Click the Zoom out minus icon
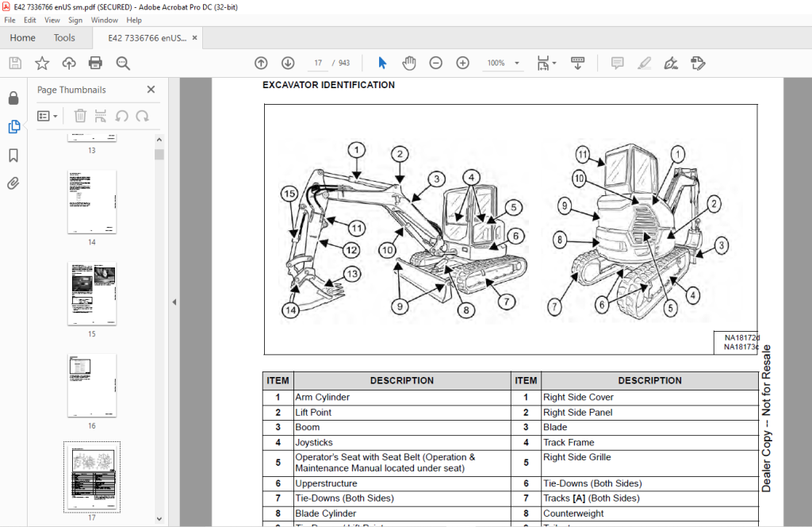This screenshot has width=812, height=527. 436,63
